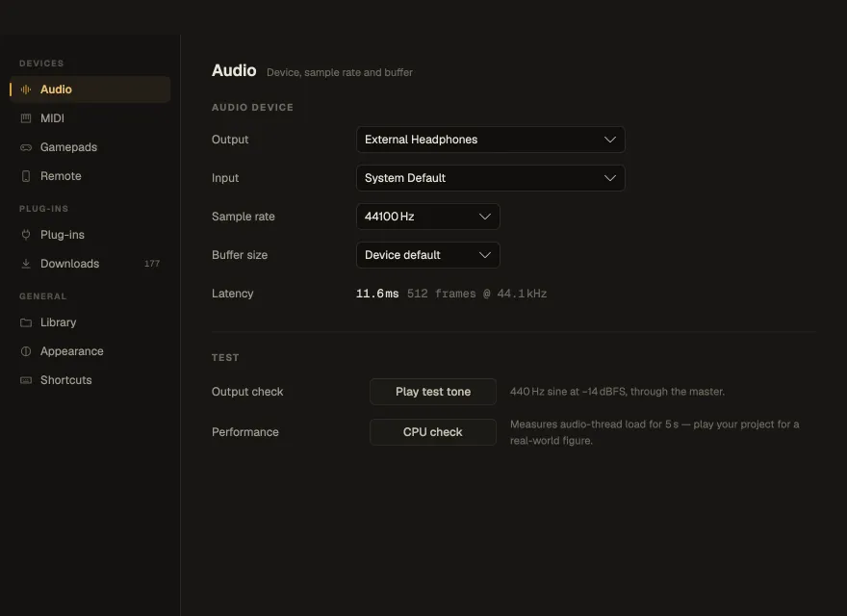Screen dimensions: 847x616
Task: Click the Gamepads controller icon
Action: coord(25,147)
